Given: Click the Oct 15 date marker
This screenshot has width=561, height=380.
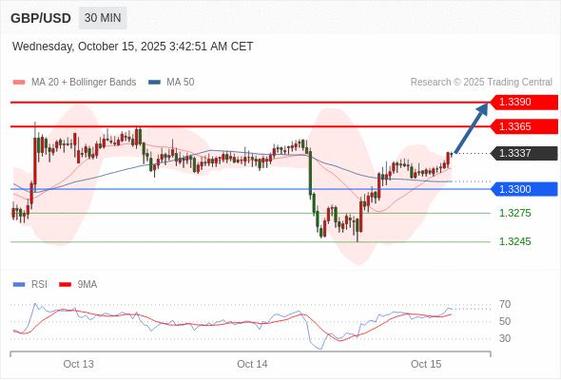Looking at the screenshot, I should (x=426, y=364).
